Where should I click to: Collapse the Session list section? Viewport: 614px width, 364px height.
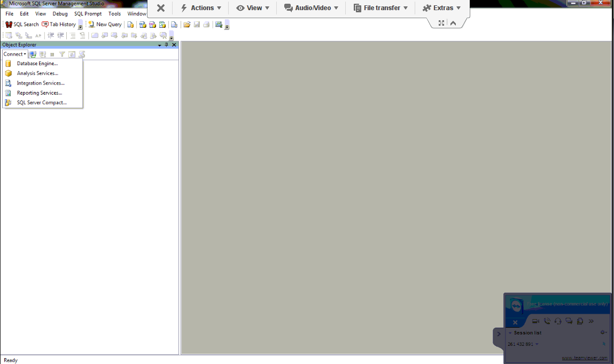pyautogui.click(x=510, y=333)
